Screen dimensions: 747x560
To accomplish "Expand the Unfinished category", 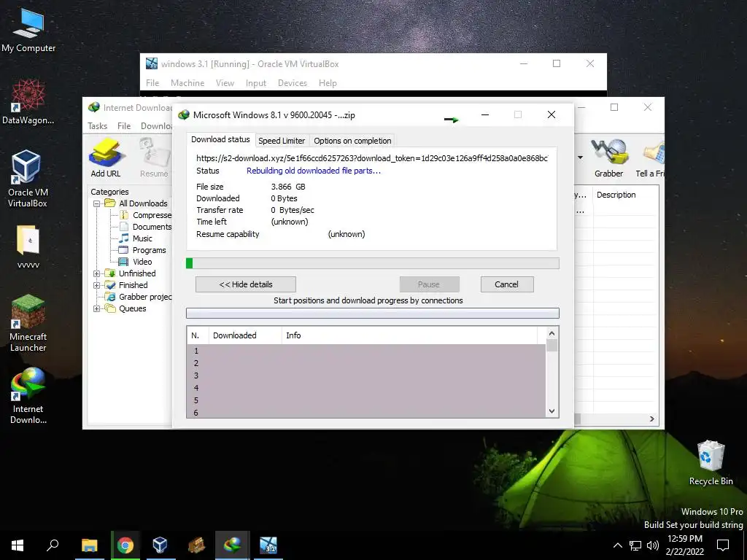I will 97,273.
